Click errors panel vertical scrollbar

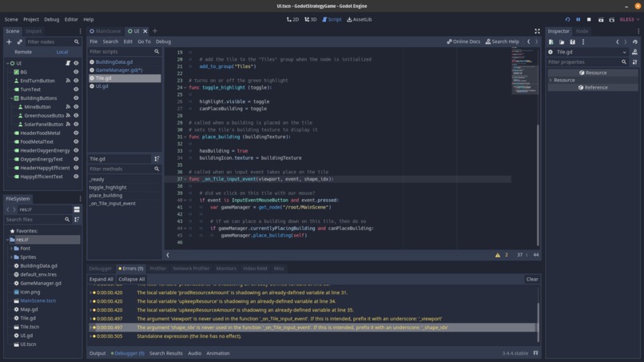538,323
